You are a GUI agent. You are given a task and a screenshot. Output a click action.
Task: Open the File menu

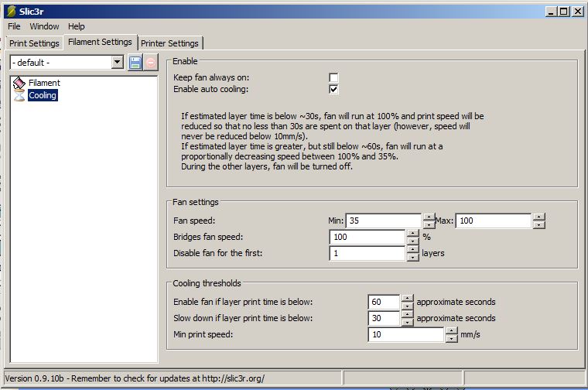point(14,26)
